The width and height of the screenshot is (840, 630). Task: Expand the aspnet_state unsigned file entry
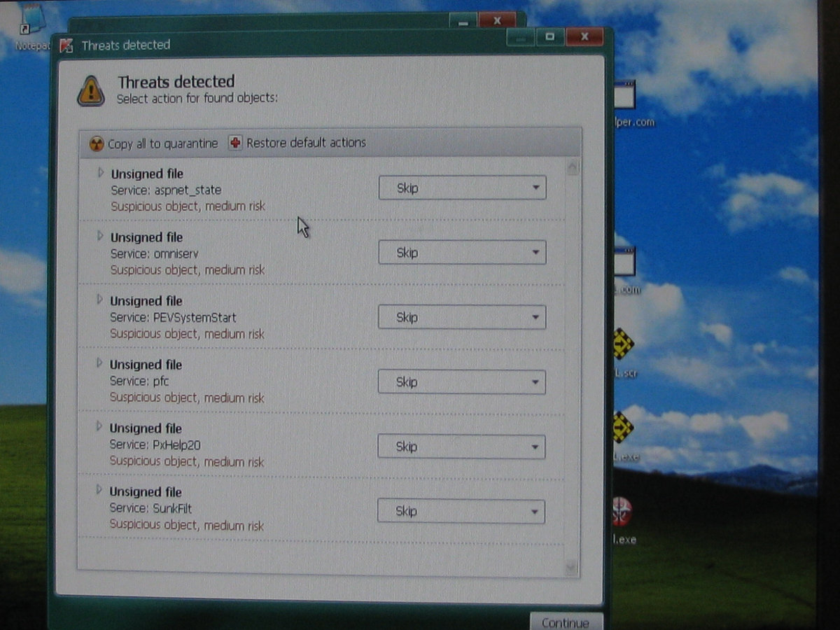click(100, 172)
